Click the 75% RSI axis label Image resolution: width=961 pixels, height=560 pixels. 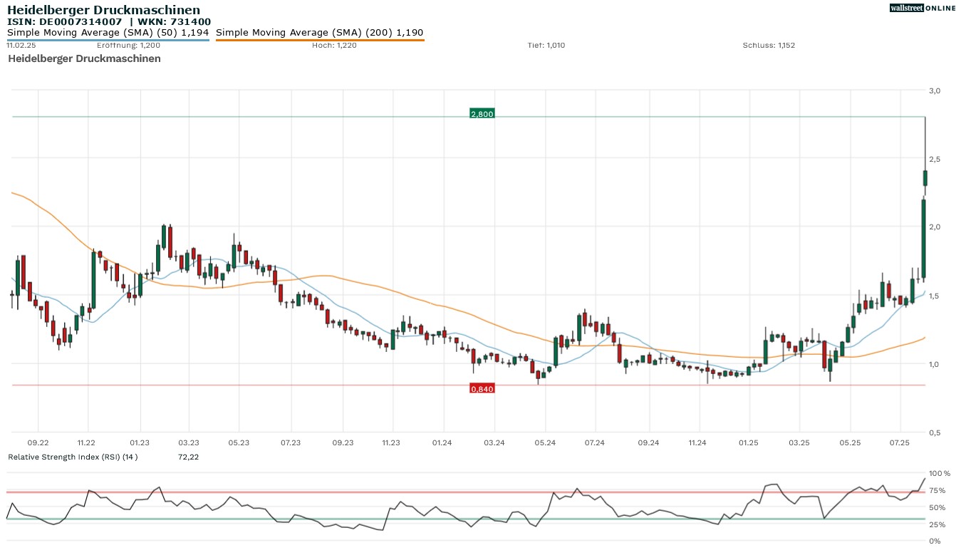click(x=937, y=490)
